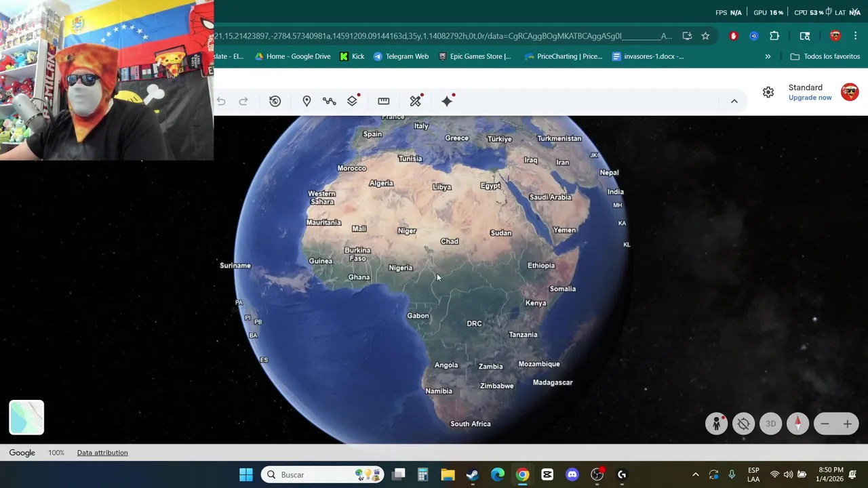Select the draw path or polygon tool

tap(329, 101)
